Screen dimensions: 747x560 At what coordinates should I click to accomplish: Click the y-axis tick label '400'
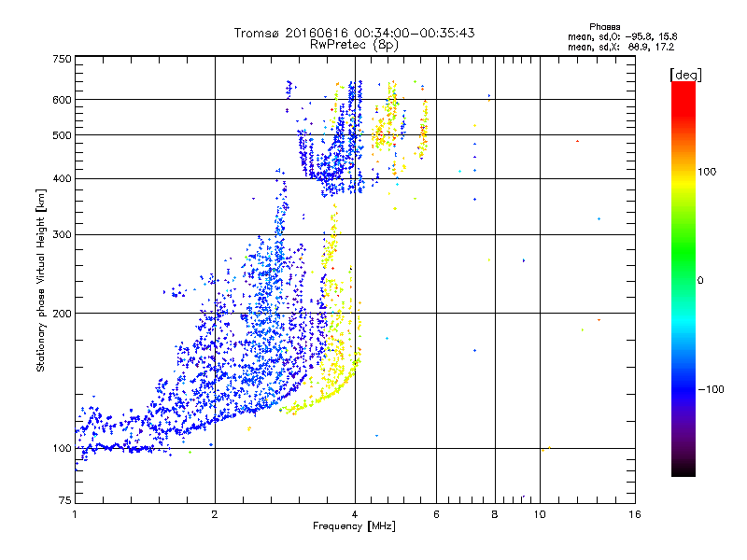pyautogui.click(x=62, y=179)
